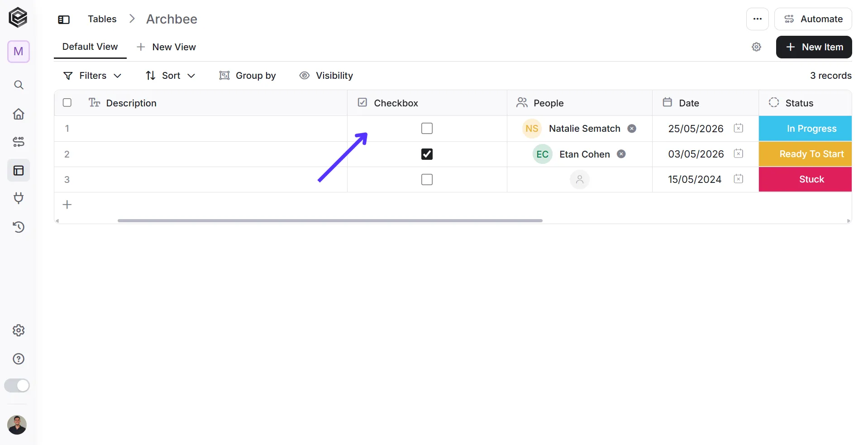The height and width of the screenshot is (445, 868).
Task: Check the checkbox in row 3
Action: click(x=427, y=179)
